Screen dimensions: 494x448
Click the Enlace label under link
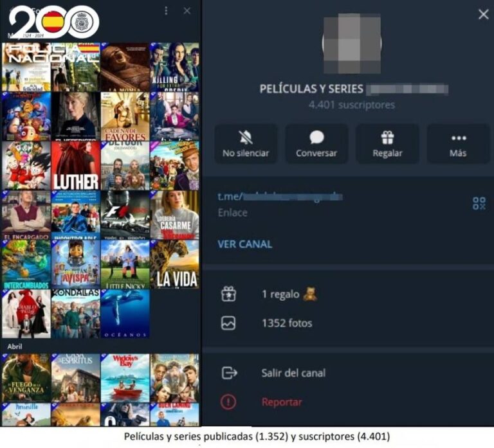[x=232, y=213]
